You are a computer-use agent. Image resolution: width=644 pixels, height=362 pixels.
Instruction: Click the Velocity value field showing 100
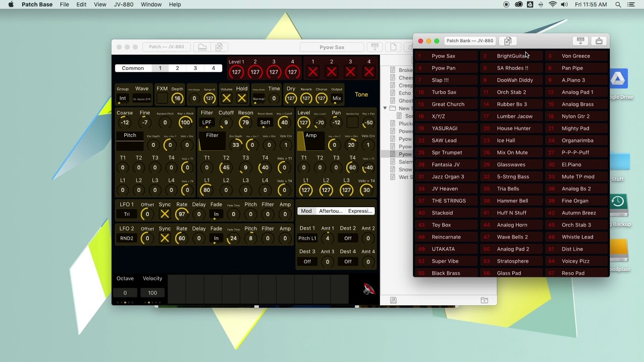[x=152, y=293]
